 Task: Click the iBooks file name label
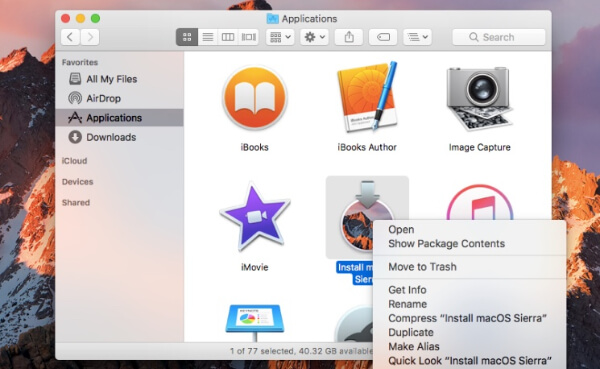click(254, 147)
